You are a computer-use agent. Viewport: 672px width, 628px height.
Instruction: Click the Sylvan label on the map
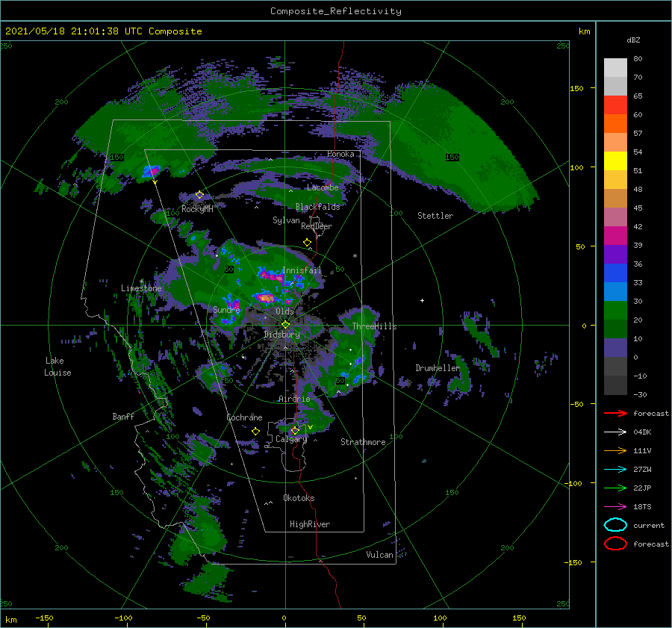pos(286,220)
